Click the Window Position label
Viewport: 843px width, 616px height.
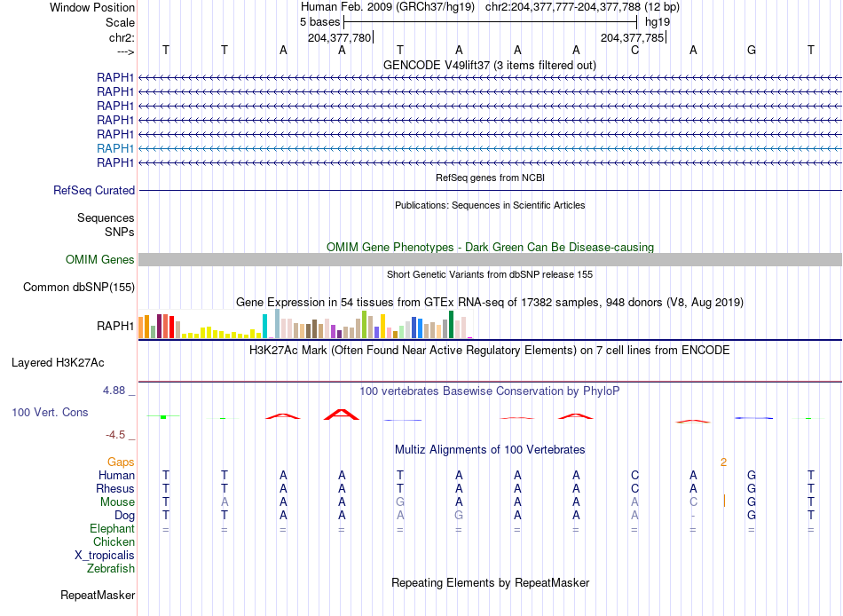click(x=92, y=7)
